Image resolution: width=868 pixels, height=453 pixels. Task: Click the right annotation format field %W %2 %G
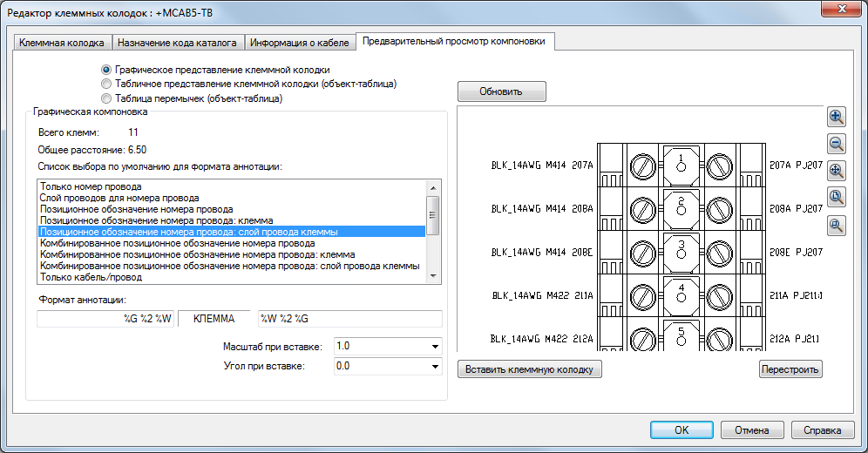click(349, 319)
